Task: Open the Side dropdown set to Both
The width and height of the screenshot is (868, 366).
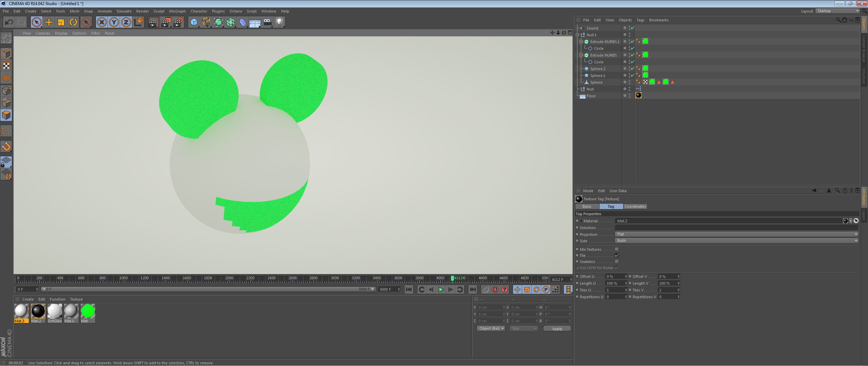Action: tap(736, 241)
